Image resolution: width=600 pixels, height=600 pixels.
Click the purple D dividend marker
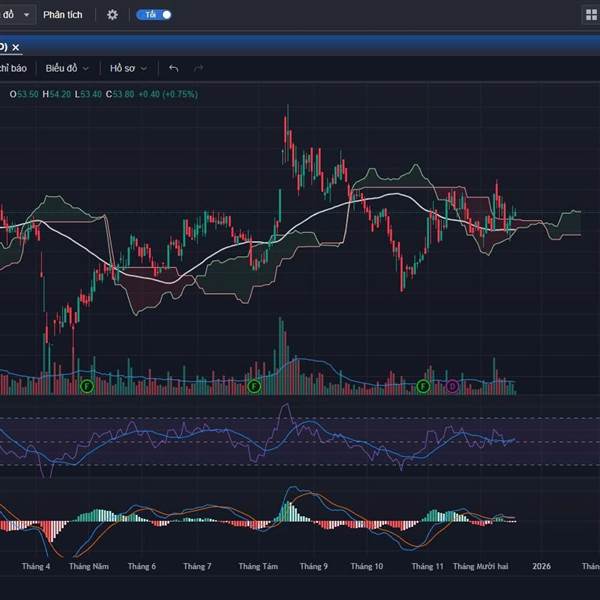[452, 385]
